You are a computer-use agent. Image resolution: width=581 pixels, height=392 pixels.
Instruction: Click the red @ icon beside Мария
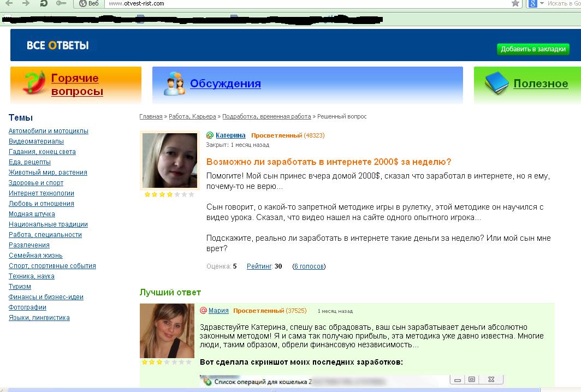(203, 311)
